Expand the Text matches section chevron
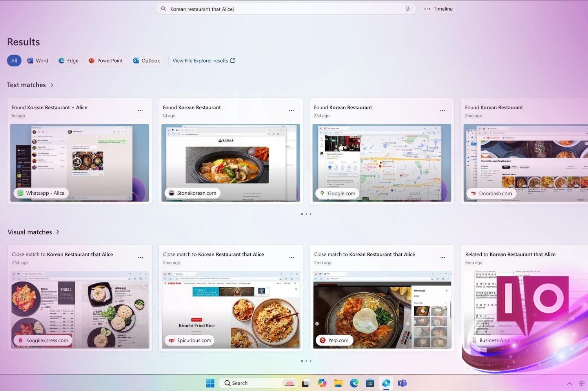The height and width of the screenshot is (391, 588). [52, 85]
